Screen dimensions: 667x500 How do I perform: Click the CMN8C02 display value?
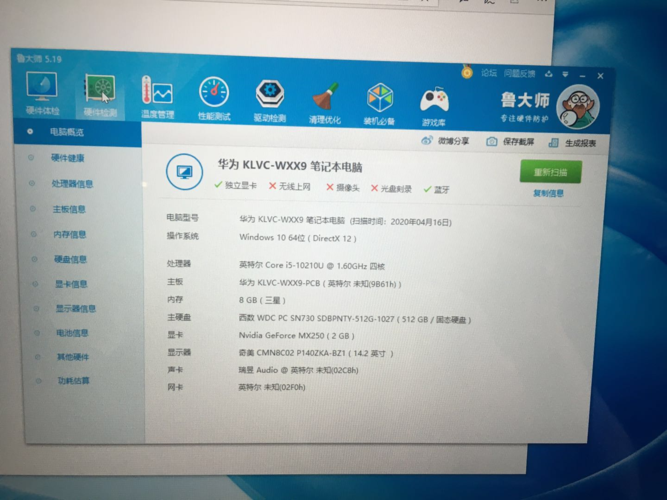coord(316,353)
